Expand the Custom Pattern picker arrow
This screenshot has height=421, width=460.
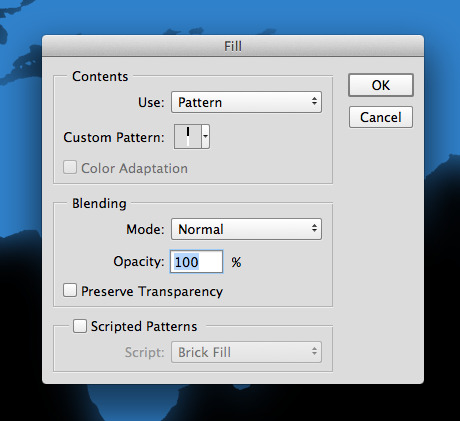[206, 137]
